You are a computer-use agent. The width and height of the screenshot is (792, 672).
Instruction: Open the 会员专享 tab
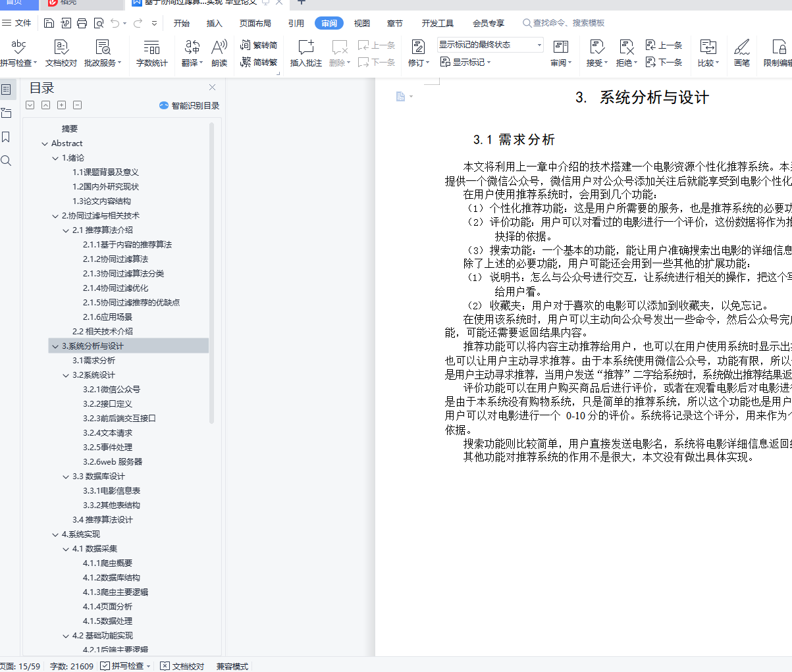488,23
